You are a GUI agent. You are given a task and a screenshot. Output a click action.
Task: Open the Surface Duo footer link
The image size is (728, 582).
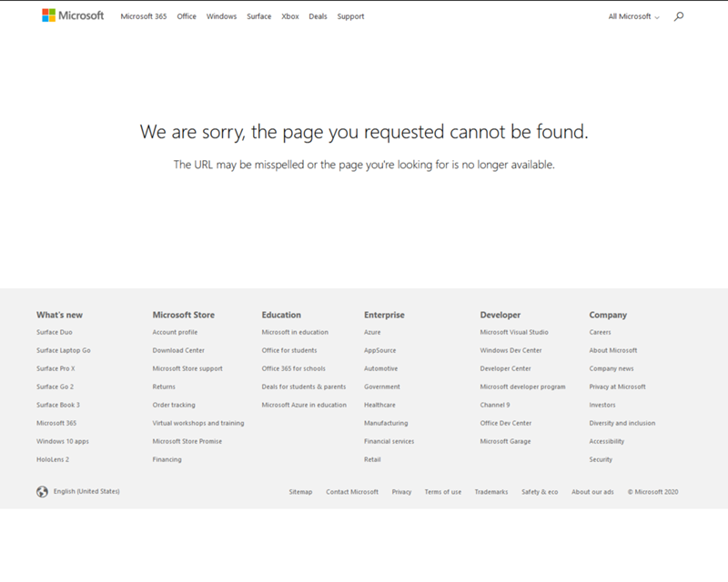click(x=55, y=332)
